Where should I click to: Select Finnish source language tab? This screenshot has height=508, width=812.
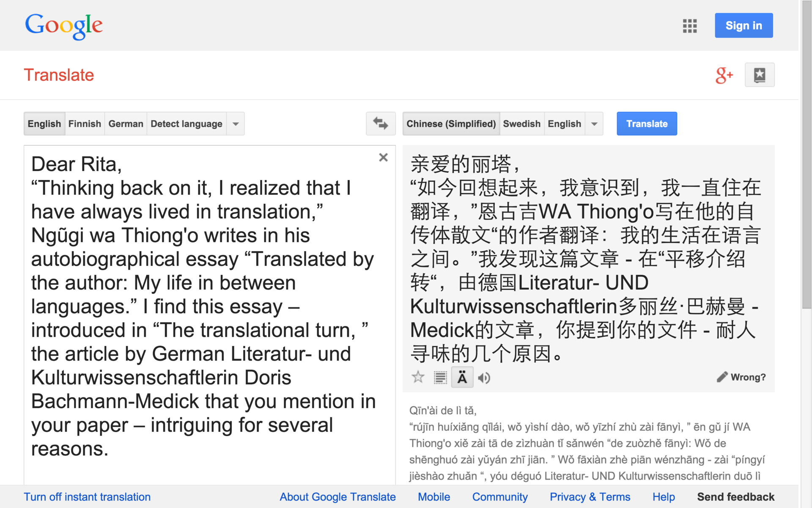click(85, 124)
